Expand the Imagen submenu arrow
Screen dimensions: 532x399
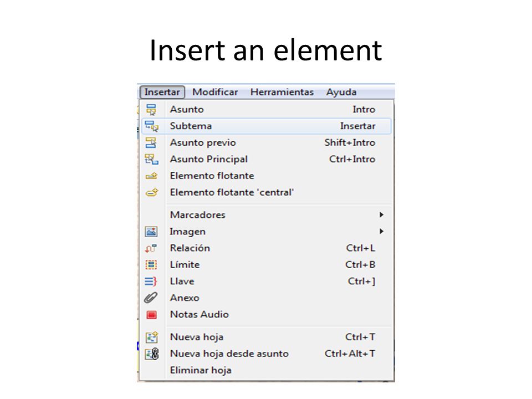point(381,232)
